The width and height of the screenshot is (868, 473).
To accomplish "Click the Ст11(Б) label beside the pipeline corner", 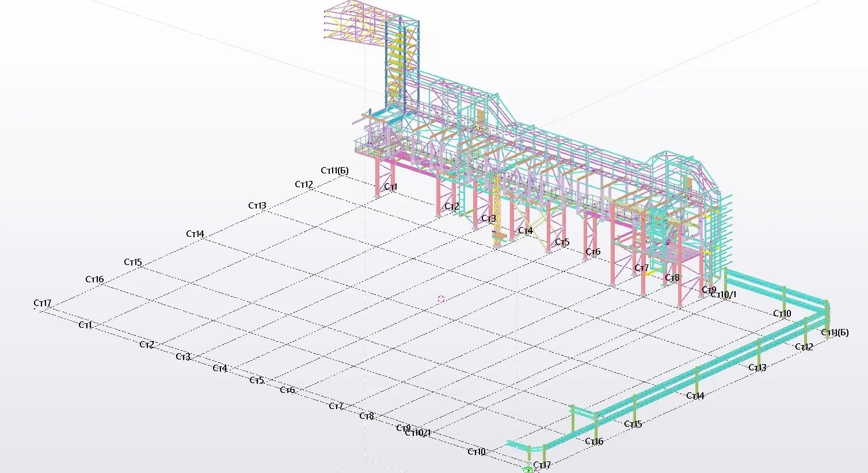I will tap(835, 332).
